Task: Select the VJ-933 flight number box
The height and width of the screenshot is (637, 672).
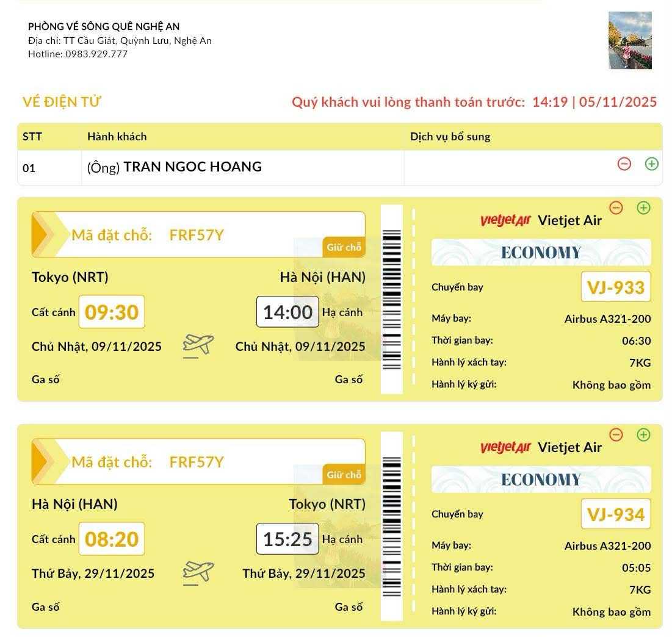Action: pos(615,287)
